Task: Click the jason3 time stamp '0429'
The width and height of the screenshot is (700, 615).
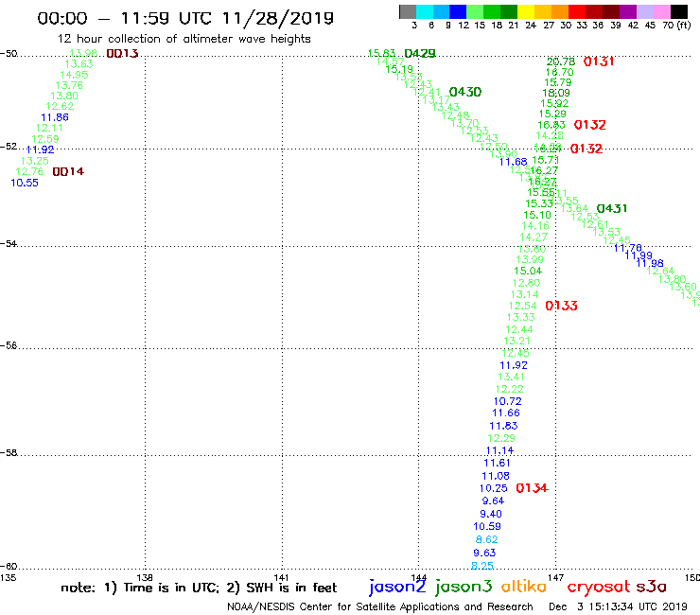Action: (x=420, y=54)
